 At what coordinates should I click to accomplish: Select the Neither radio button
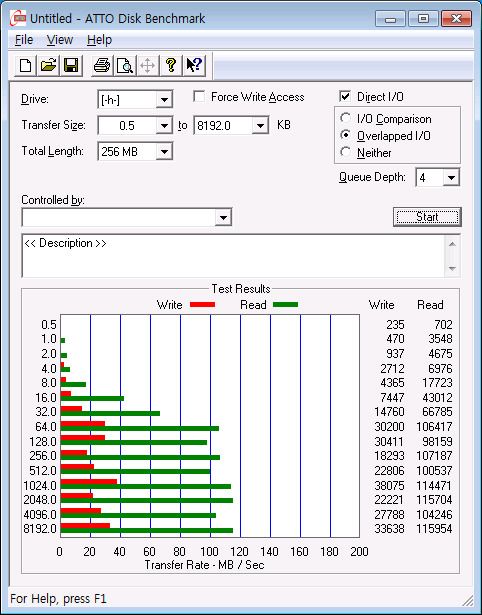click(346, 152)
